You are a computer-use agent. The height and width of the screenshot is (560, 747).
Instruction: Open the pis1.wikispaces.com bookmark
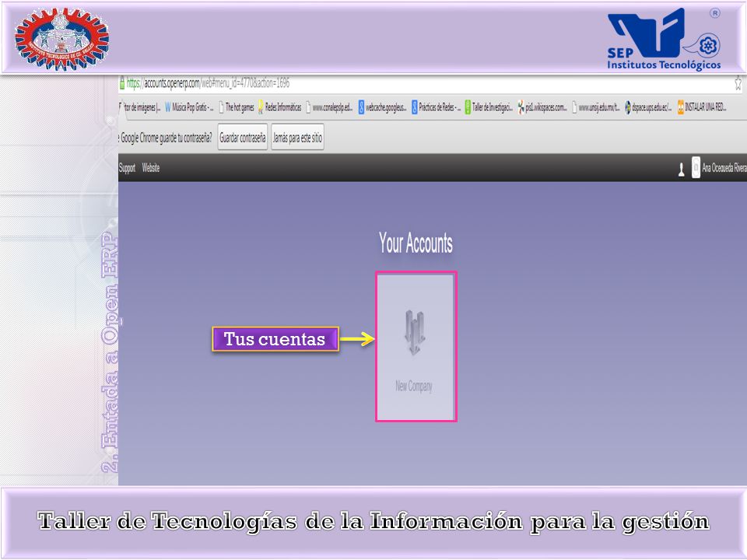[542, 107]
